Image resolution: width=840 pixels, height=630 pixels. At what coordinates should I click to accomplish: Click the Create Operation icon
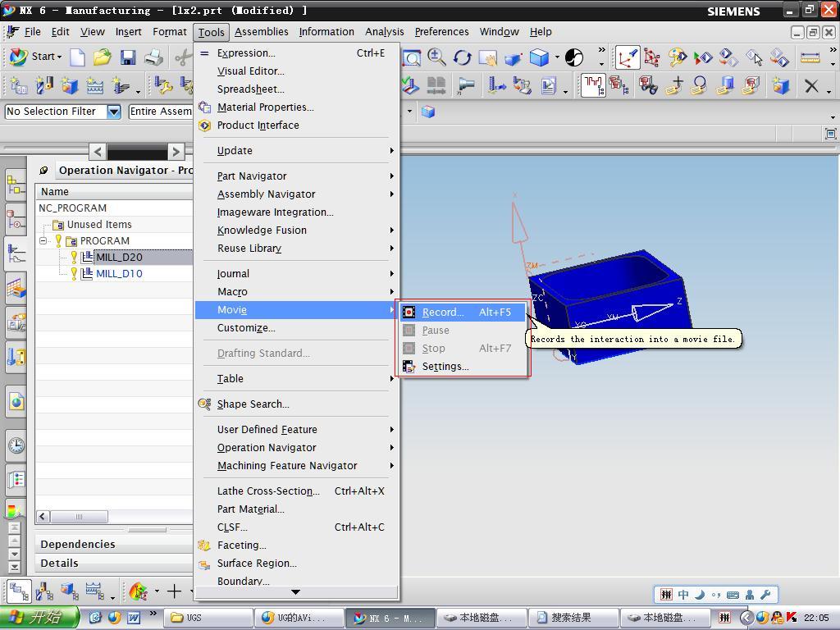coord(120,85)
